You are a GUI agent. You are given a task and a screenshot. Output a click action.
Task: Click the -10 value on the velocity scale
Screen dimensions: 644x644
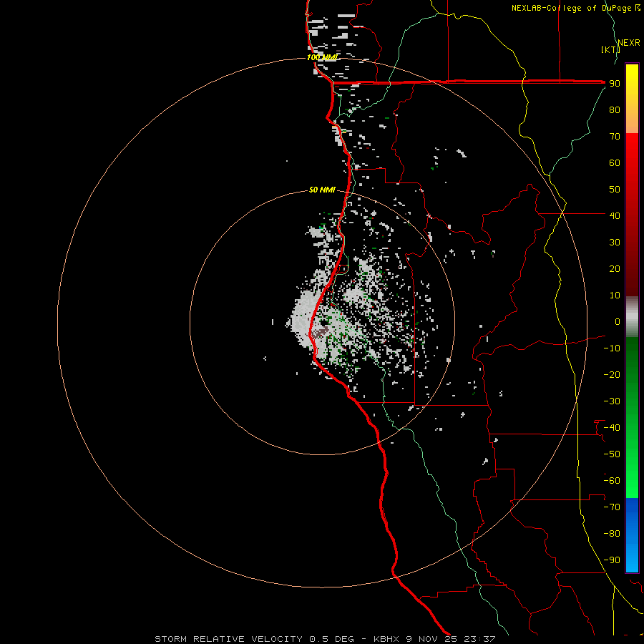tap(612, 348)
